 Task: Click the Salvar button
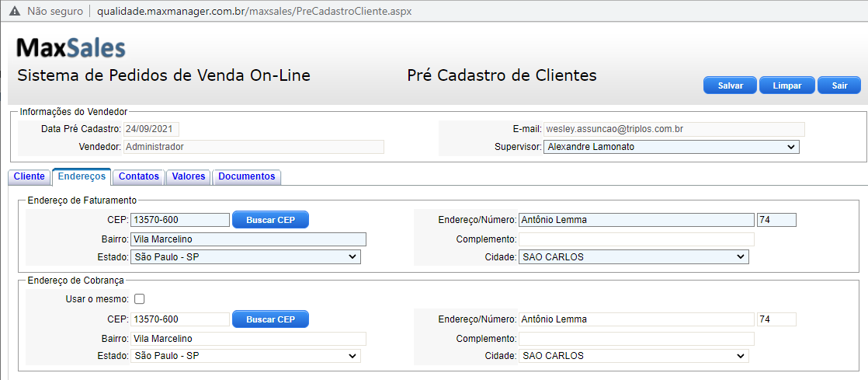pos(730,85)
